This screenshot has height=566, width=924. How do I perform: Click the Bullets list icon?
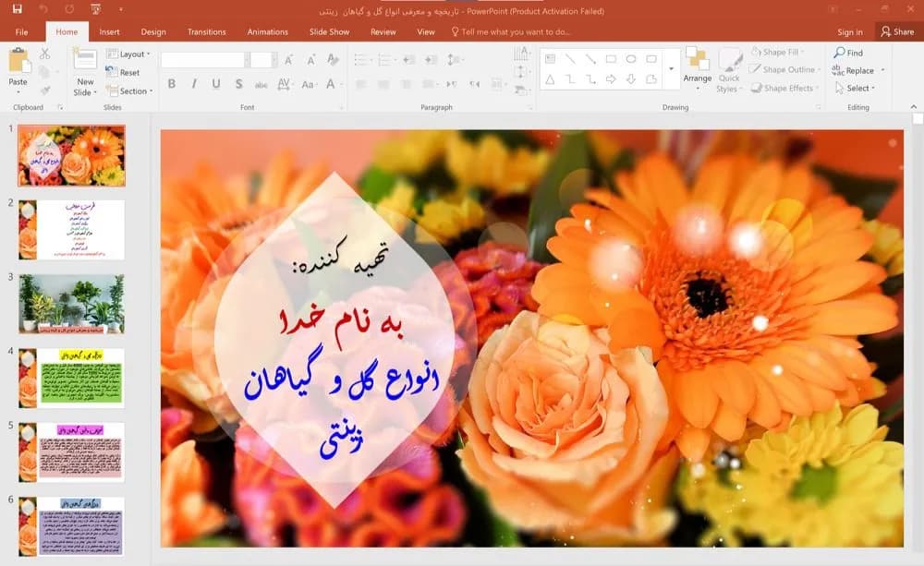pos(360,59)
